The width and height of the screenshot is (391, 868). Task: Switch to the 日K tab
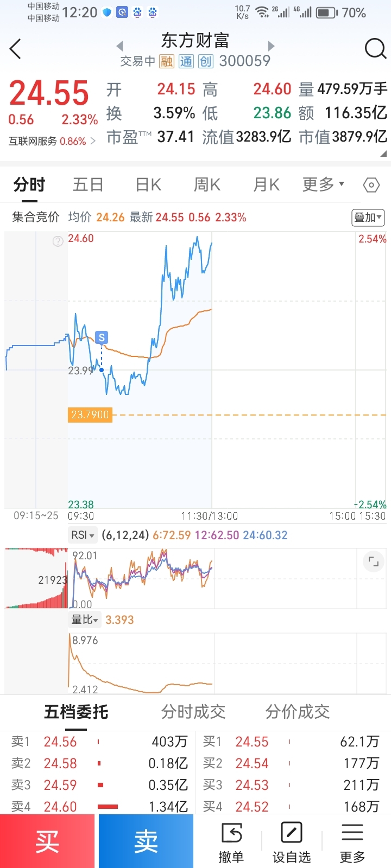(x=148, y=185)
